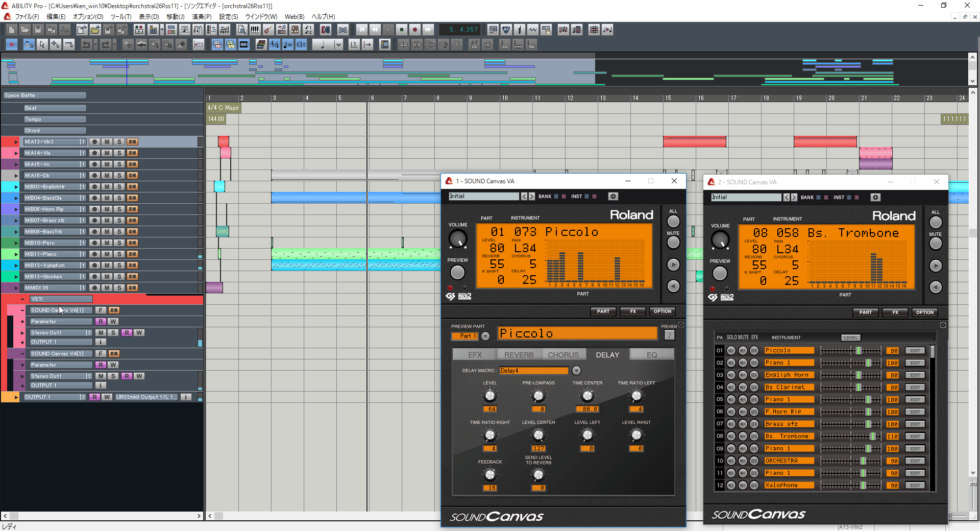Click the red Record transport button
The height and width of the screenshot is (531, 980).
[415, 30]
